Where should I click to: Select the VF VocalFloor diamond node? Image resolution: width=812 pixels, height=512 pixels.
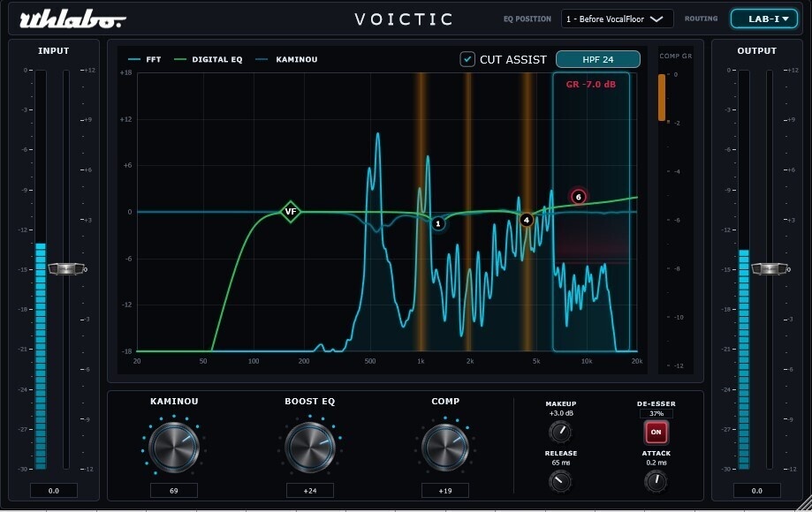click(291, 212)
